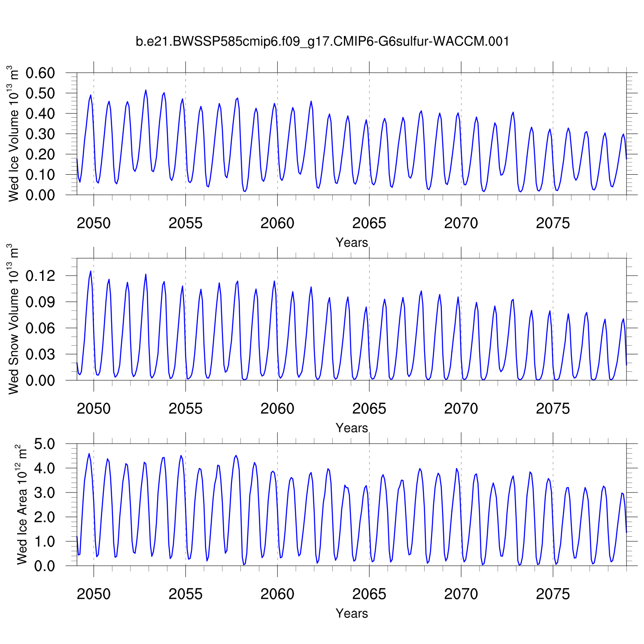Click the chart title at the top
Screen dimensions: 644x644
(x=322, y=42)
